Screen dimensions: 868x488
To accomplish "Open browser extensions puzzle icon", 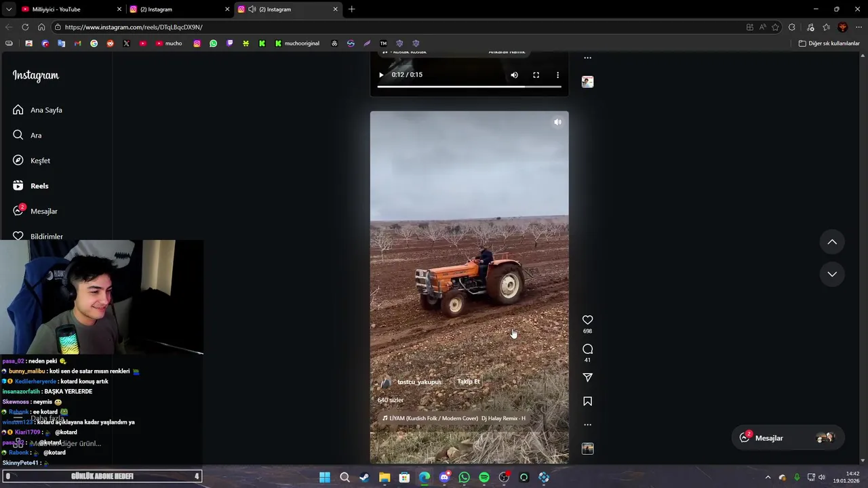I will pos(792,27).
